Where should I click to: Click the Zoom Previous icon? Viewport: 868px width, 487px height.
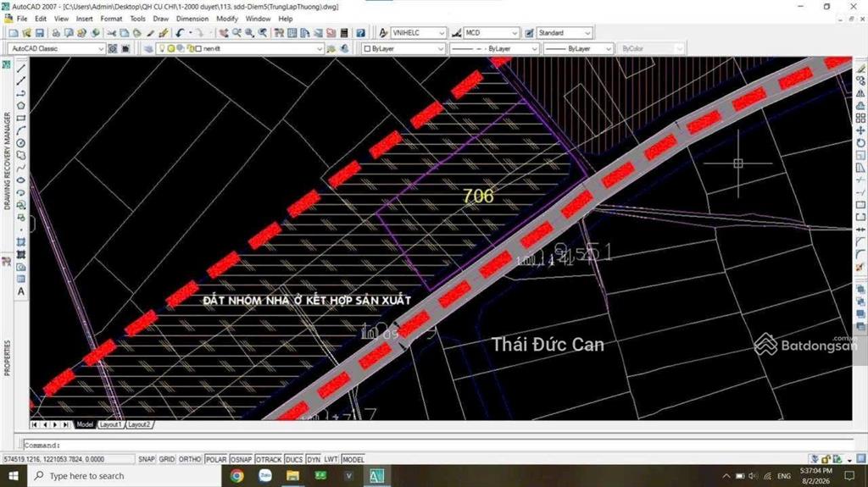click(x=263, y=33)
